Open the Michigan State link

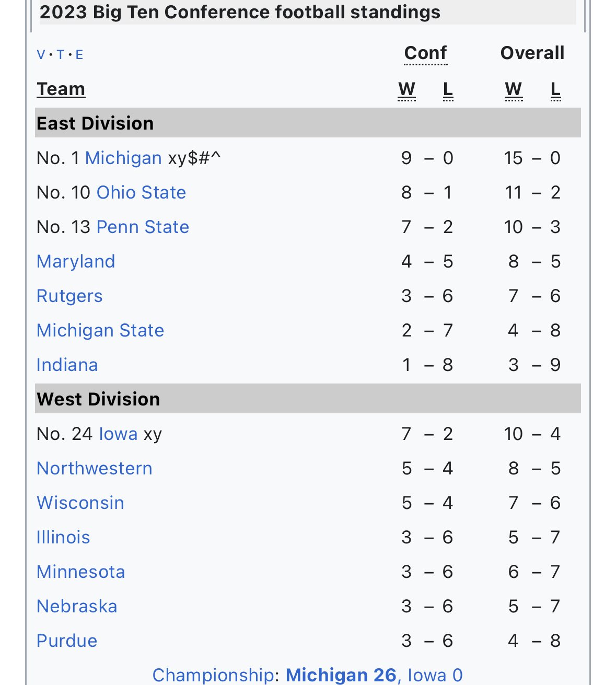tap(100, 330)
